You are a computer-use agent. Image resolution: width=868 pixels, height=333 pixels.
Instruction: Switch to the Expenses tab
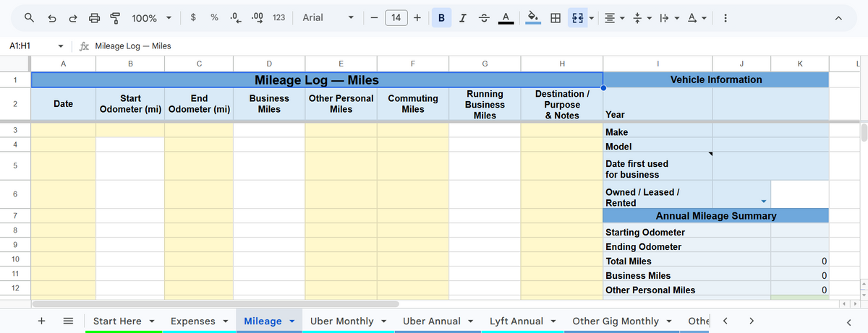[x=193, y=321]
